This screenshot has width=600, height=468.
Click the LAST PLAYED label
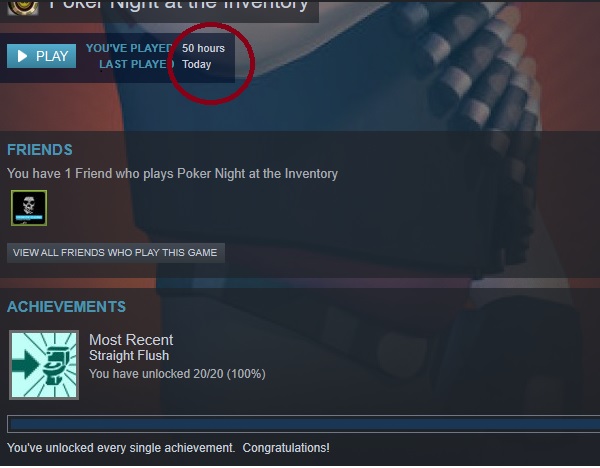tap(136, 64)
